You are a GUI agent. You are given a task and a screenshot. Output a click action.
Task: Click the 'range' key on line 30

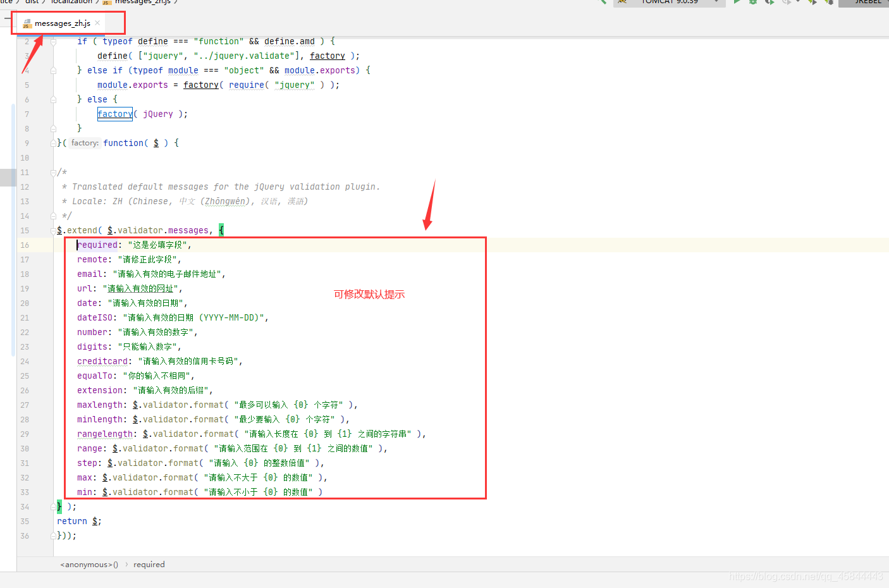90,449
